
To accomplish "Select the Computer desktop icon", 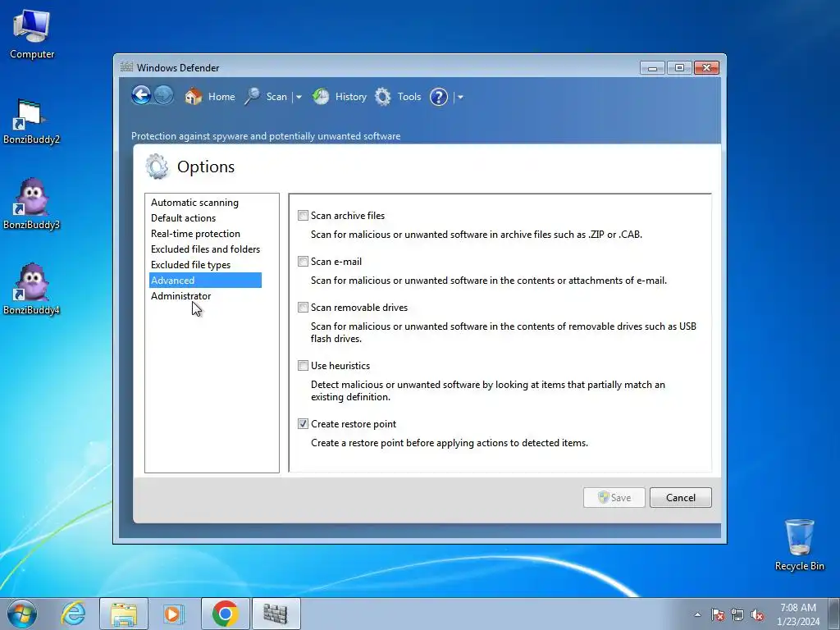I will point(32,34).
